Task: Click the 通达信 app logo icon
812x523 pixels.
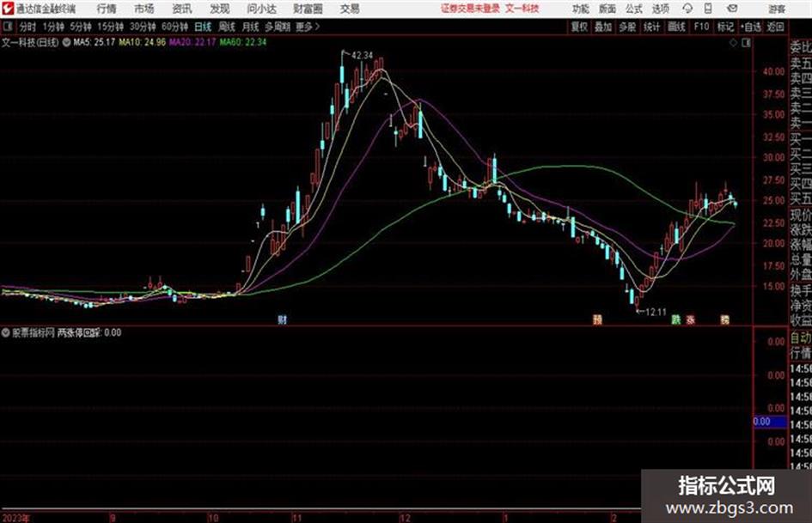Action: [x=7, y=9]
